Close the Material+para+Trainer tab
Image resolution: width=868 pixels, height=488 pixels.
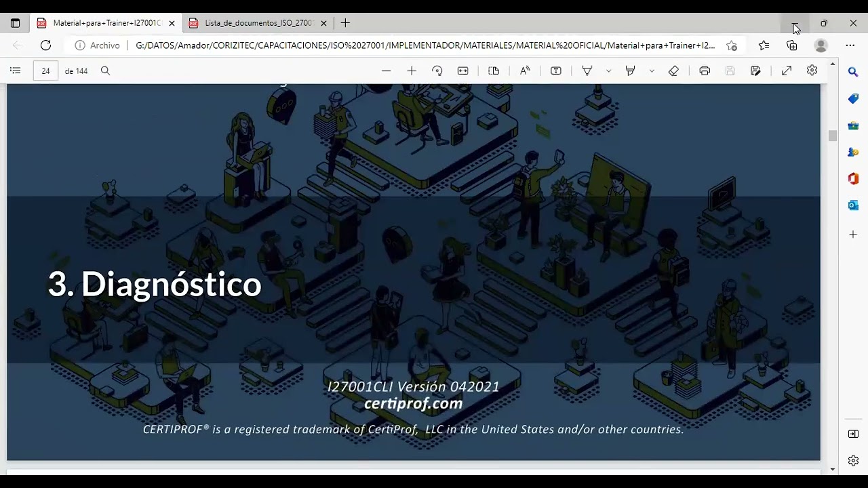[172, 23]
